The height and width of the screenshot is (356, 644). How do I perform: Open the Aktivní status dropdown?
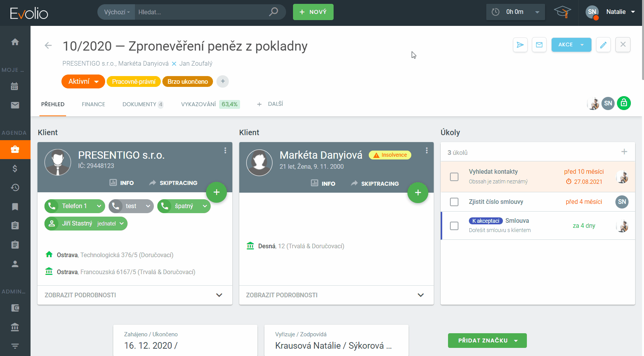point(83,81)
